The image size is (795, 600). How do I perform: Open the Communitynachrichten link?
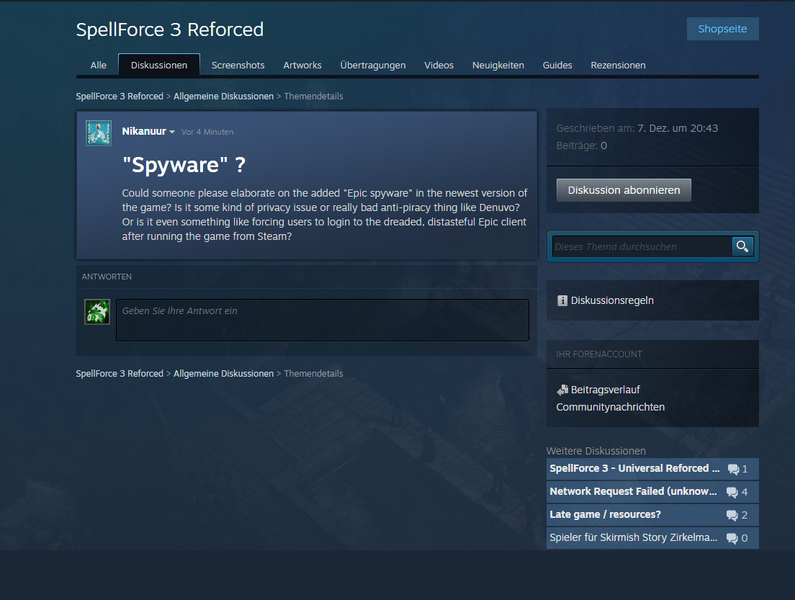click(x=610, y=407)
